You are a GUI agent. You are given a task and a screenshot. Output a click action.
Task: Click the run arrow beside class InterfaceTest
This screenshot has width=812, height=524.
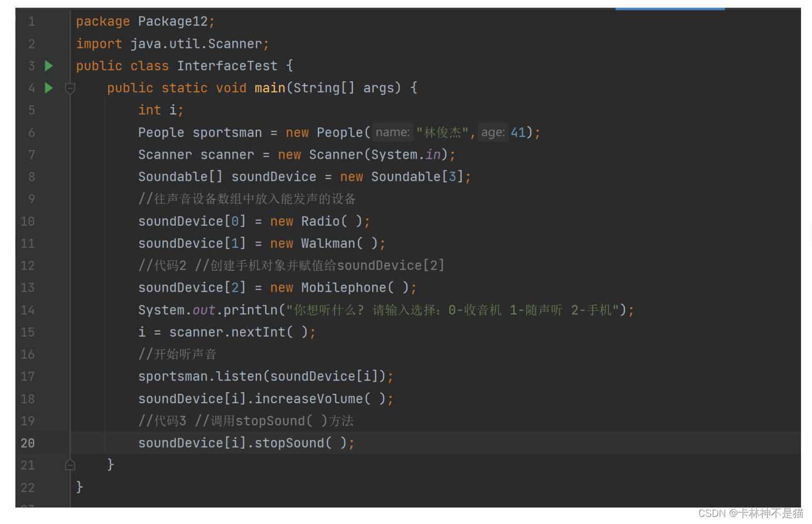point(49,66)
